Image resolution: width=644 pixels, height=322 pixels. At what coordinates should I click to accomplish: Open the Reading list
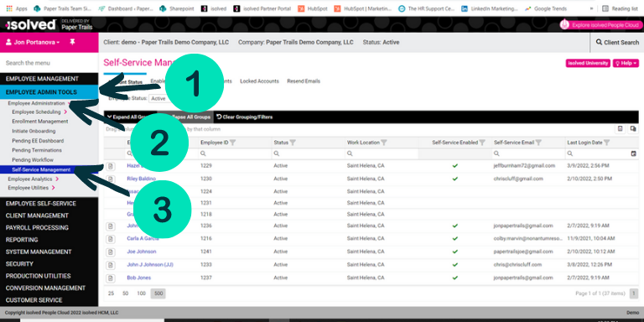[620, 8]
